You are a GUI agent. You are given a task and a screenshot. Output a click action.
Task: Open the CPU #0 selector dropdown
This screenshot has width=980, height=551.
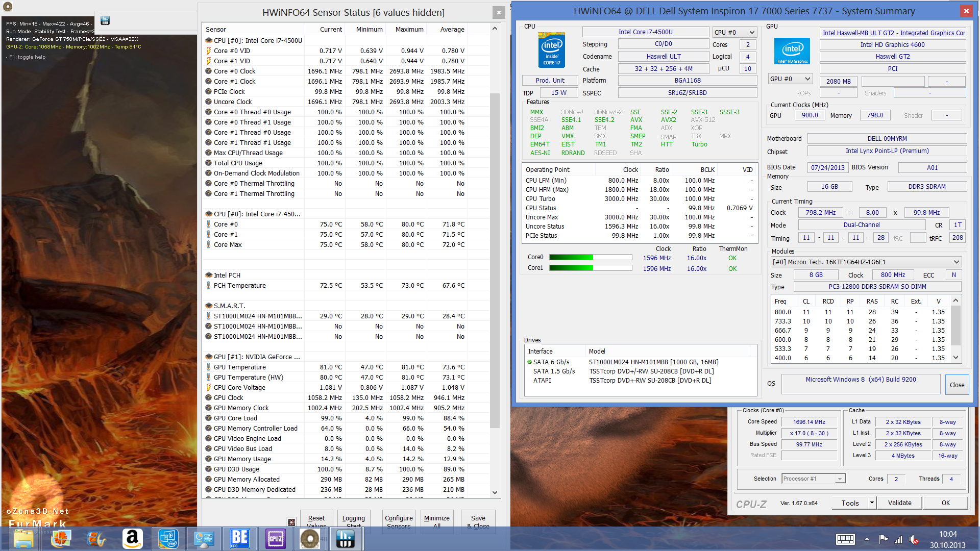click(734, 32)
